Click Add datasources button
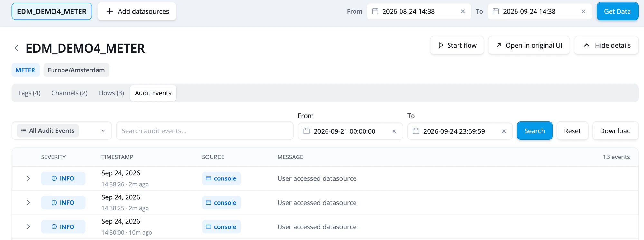This screenshot has width=644, height=240. (137, 11)
